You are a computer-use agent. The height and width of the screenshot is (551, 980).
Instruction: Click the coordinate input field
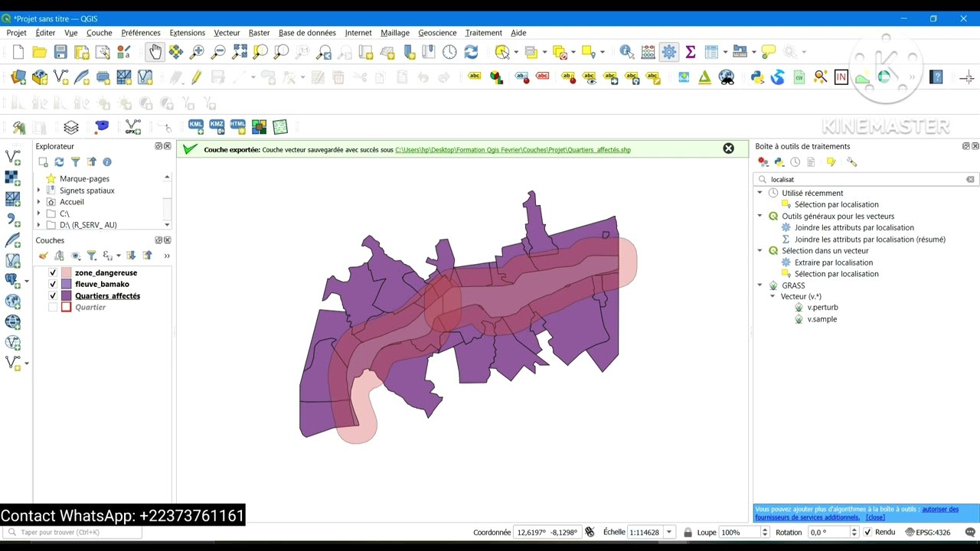[547, 532]
